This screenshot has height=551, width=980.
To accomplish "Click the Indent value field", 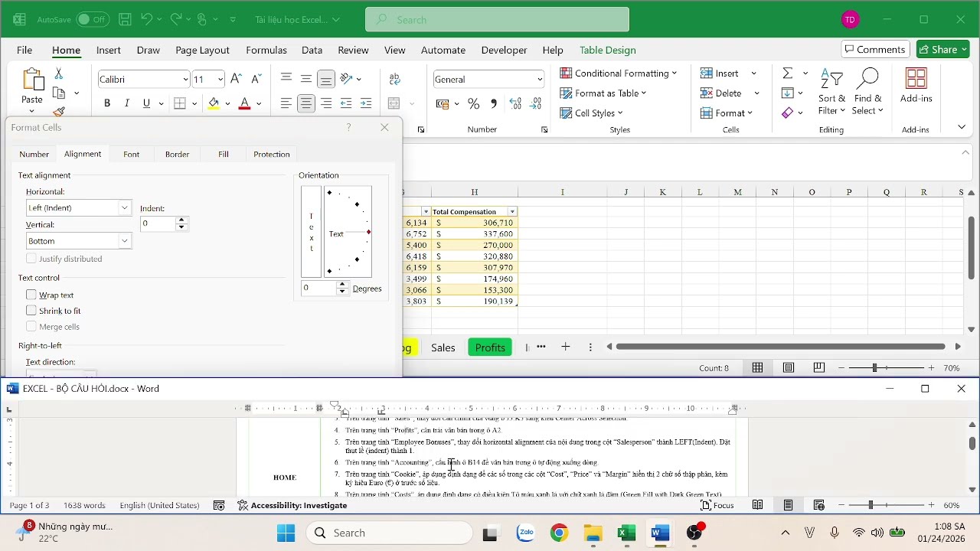I will [x=158, y=223].
